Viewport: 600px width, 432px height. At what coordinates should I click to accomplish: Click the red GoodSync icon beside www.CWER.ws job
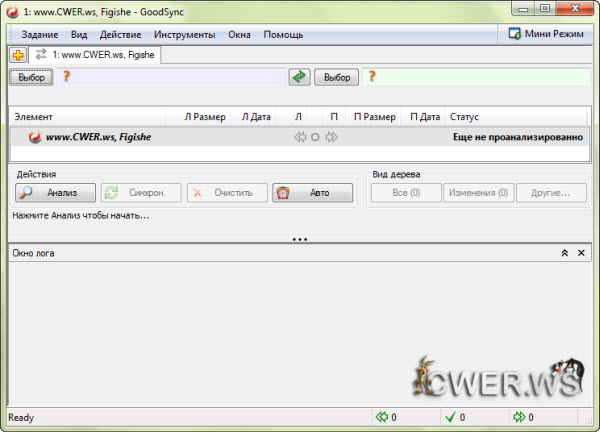pos(35,137)
